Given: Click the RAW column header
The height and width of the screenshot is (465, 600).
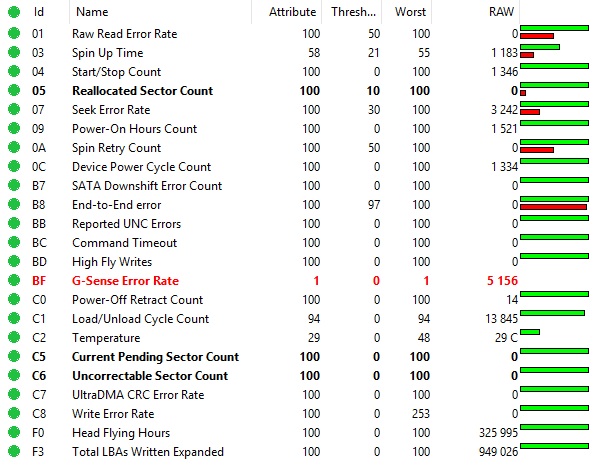Looking at the screenshot, I should pos(501,12).
